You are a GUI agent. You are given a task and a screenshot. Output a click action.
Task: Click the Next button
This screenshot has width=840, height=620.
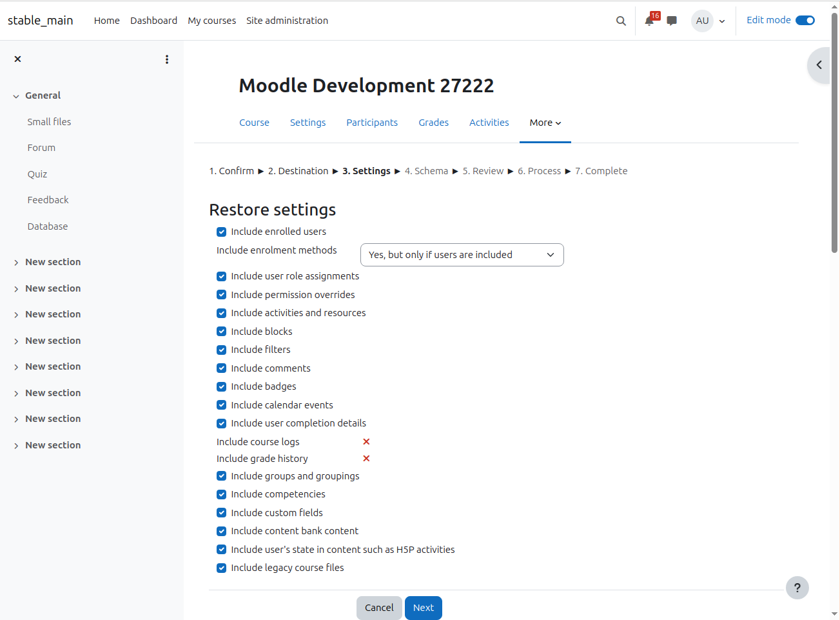click(x=424, y=608)
